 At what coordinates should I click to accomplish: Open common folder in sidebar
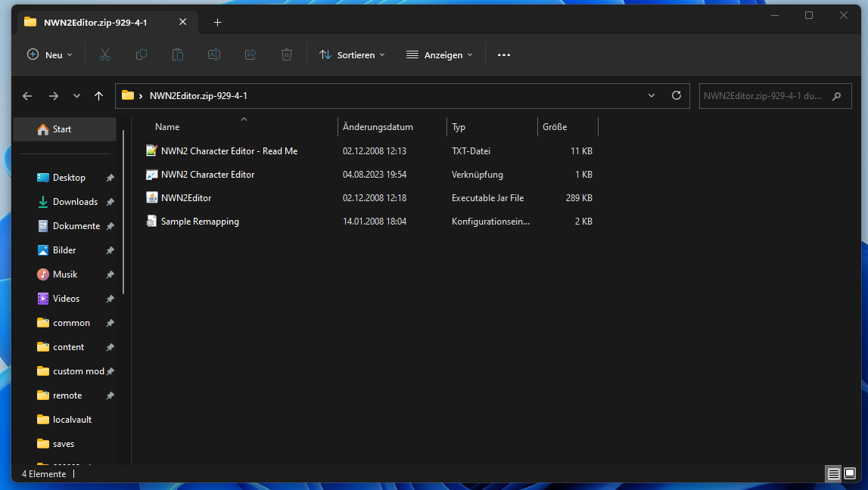click(x=71, y=323)
